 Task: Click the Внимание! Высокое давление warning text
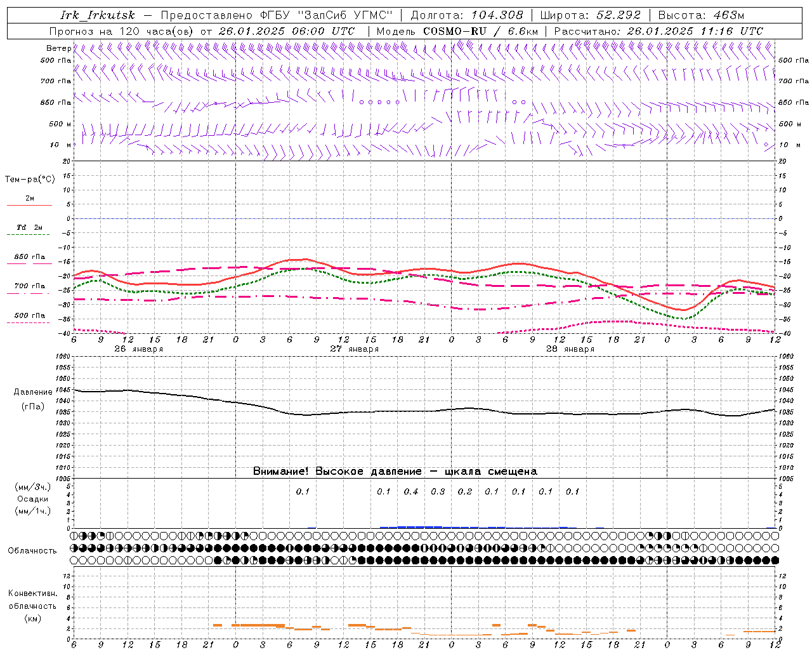[x=395, y=472]
